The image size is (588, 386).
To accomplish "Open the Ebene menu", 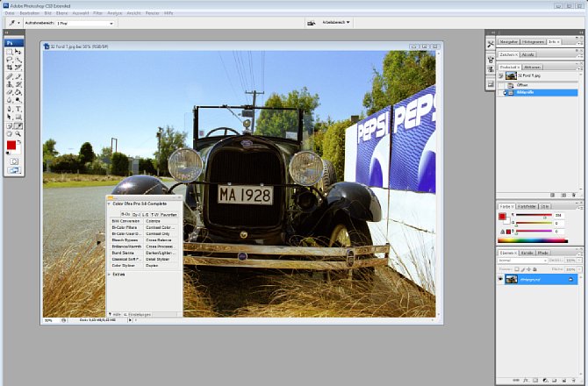I will pyautogui.click(x=61, y=13).
